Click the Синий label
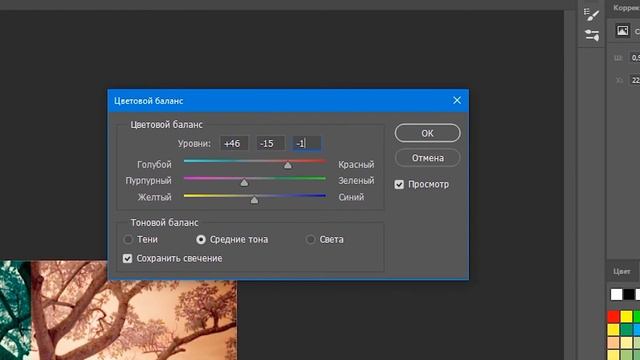The width and height of the screenshot is (640, 360). [x=351, y=197]
